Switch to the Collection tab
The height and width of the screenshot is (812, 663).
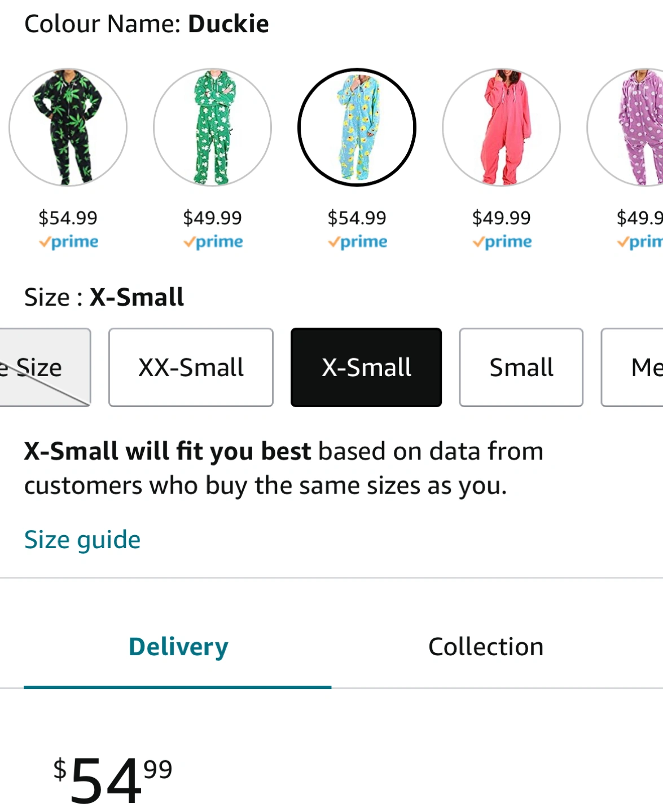coord(486,647)
